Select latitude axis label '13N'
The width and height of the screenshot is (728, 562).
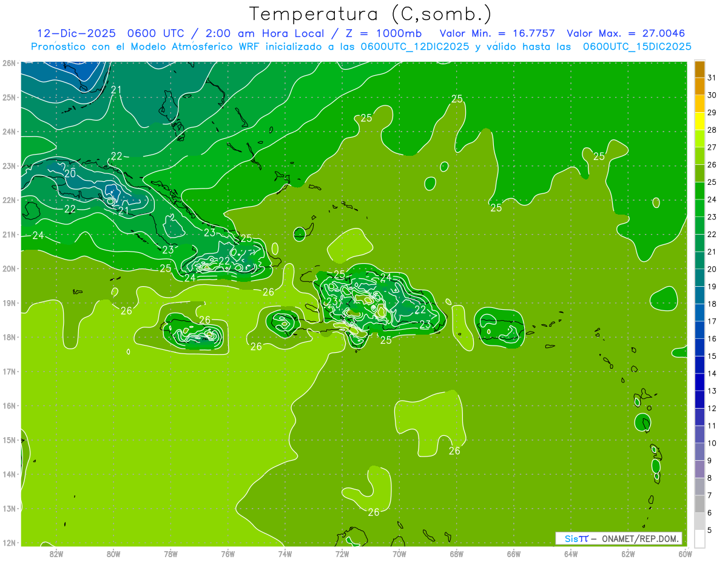[9, 509]
